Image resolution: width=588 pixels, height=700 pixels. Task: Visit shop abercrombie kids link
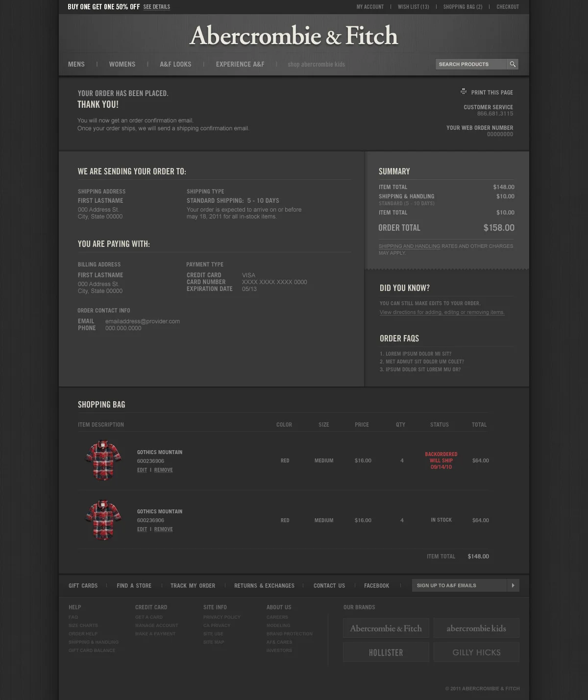pos(317,64)
